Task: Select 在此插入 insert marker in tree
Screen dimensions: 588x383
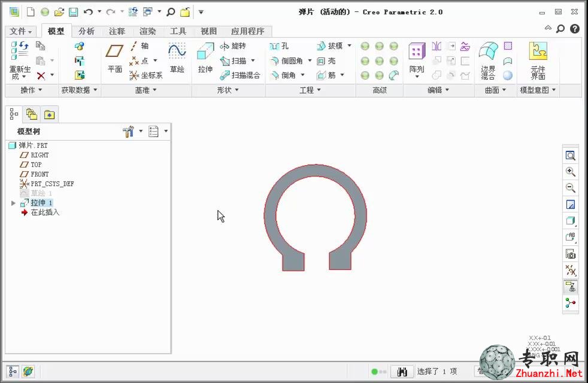Action: [40, 212]
